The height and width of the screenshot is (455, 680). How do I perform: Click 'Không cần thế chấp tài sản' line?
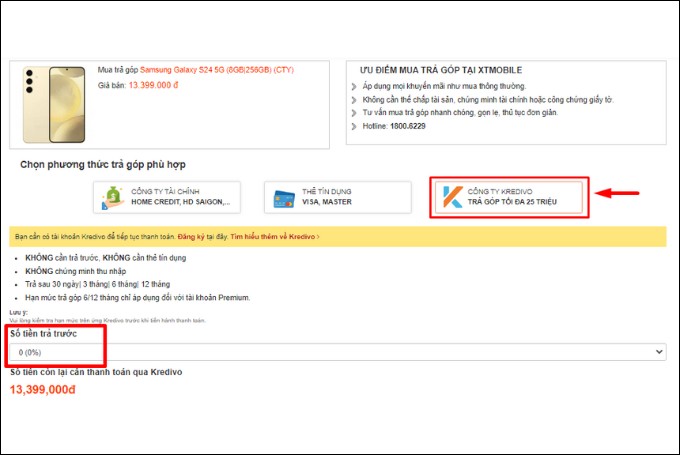pyautogui.click(x=488, y=100)
